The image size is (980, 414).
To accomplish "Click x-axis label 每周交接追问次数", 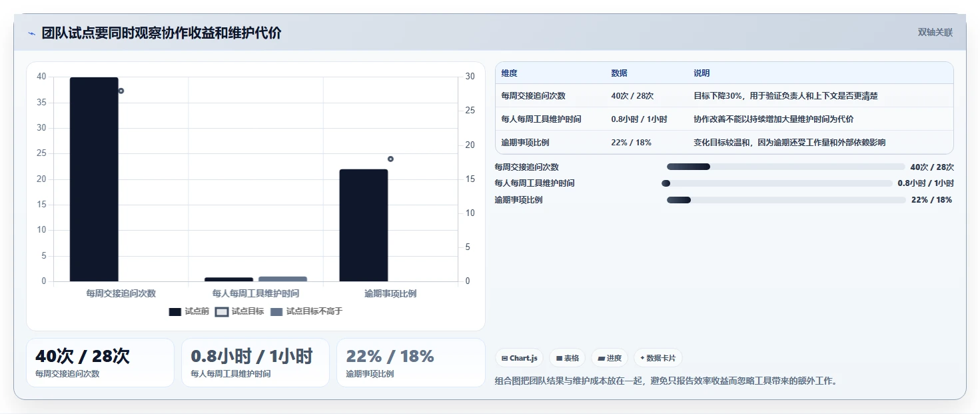I will [x=121, y=293].
